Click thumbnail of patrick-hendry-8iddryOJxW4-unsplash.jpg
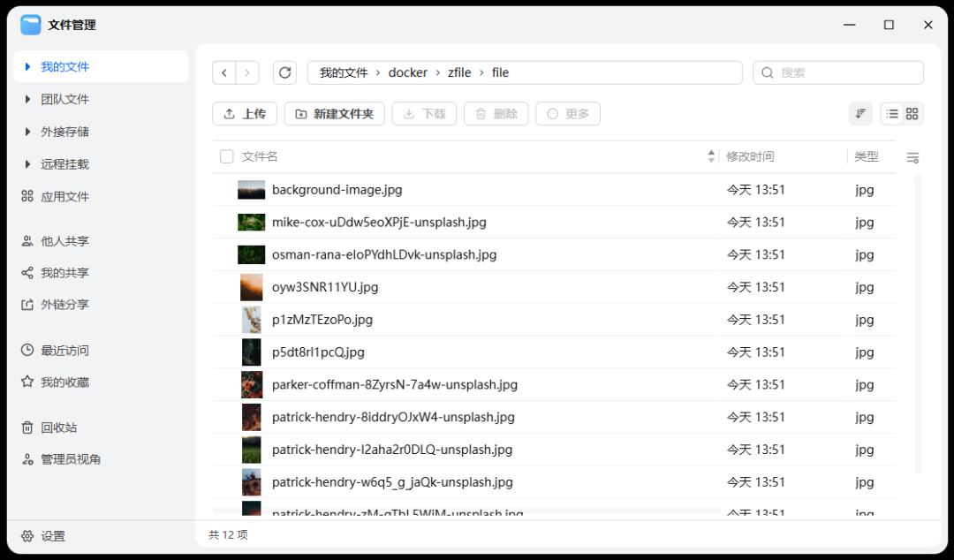This screenshot has width=954, height=560. (x=251, y=417)
